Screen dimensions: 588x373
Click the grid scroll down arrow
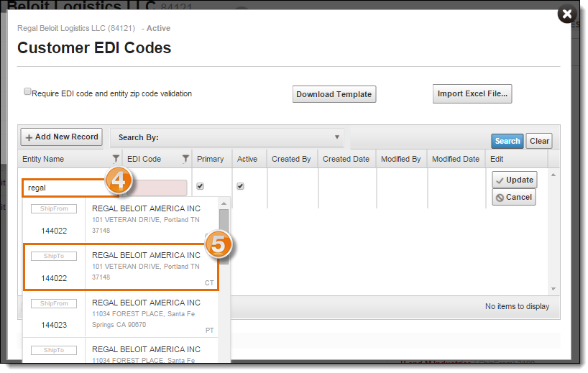553,289
